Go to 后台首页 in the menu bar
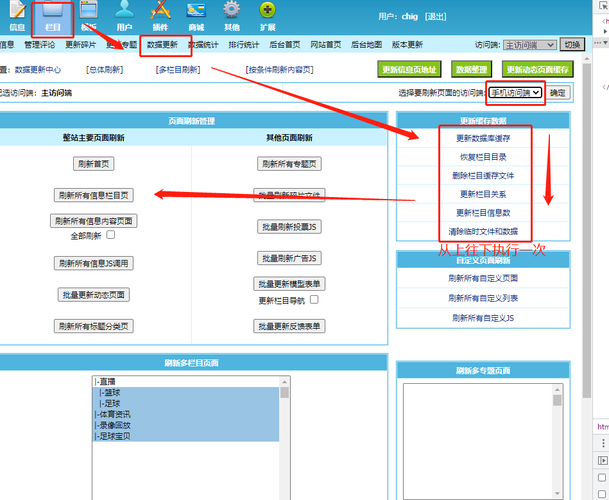This screenshot has height=500, width=609. coord(285,45)
